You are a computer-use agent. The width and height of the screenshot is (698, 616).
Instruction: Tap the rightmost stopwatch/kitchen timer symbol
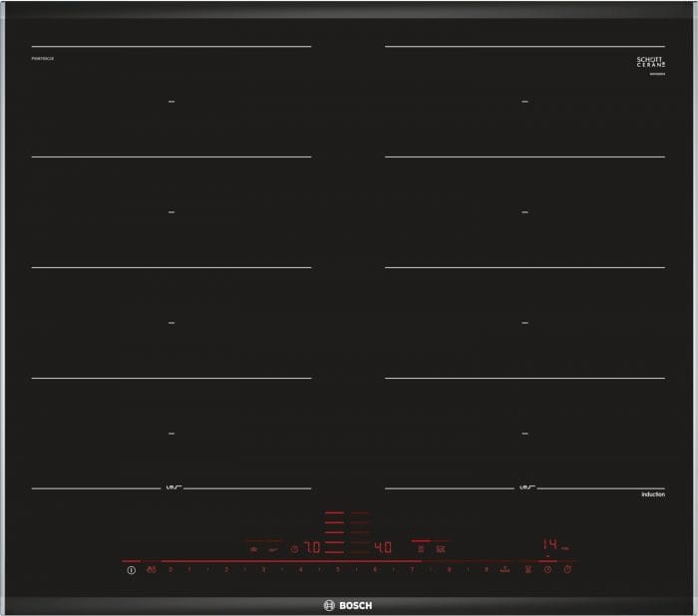pos(567,569)
